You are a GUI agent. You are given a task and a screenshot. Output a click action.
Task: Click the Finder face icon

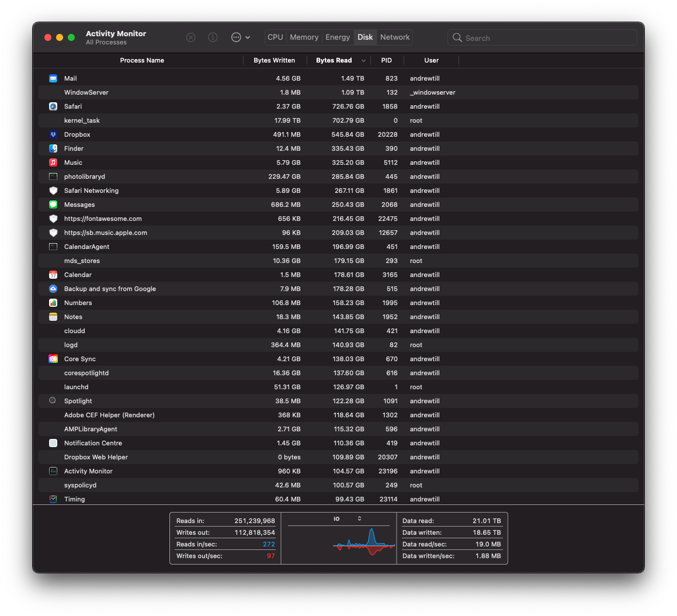pos(53,148)
